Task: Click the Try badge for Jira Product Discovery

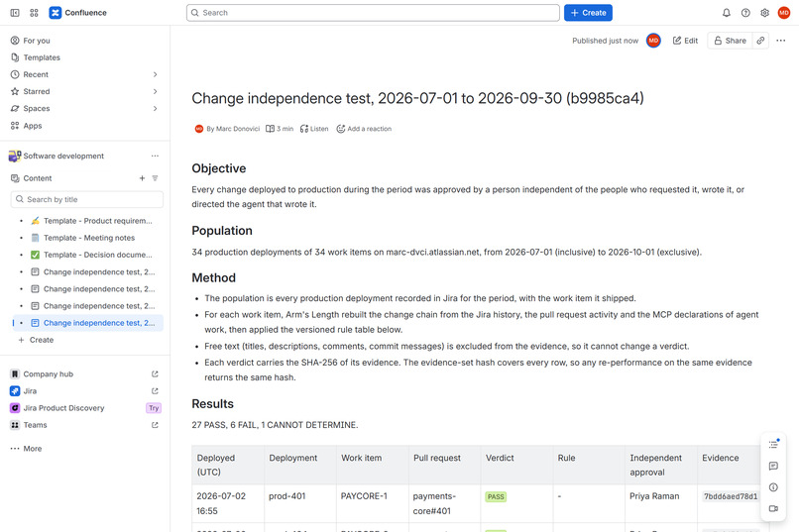Action: point(154,408)
